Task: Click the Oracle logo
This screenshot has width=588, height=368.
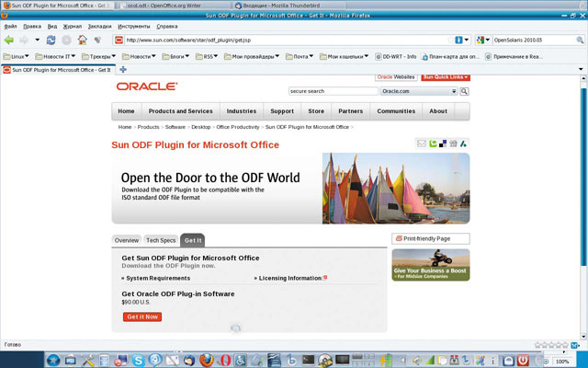Action: 147,86
